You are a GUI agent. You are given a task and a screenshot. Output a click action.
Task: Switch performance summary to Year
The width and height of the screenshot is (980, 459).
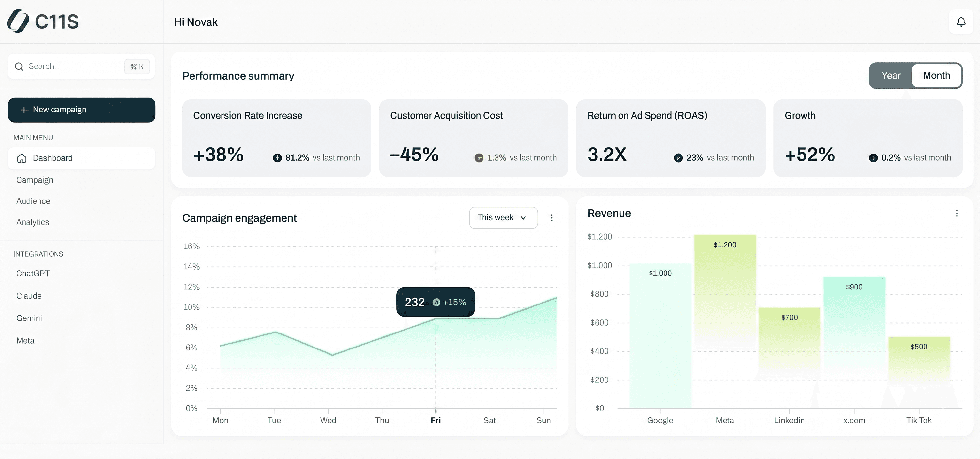click(891, 76)
